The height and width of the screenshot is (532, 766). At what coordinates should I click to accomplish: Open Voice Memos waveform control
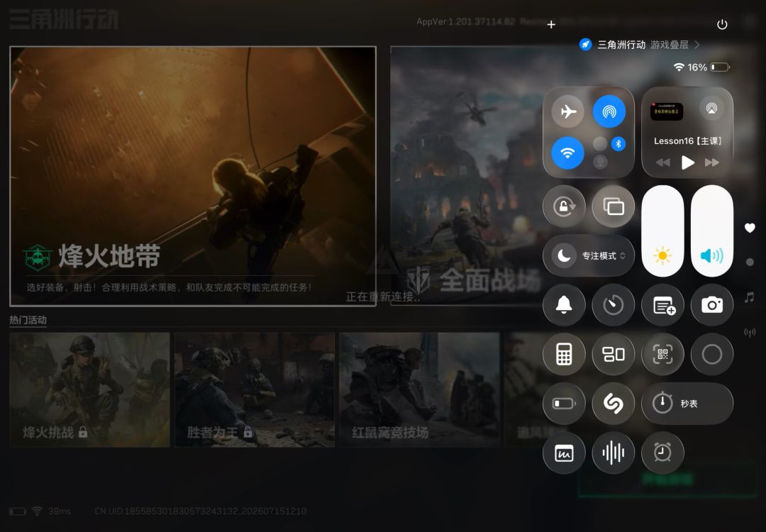[x=613, y=453]
